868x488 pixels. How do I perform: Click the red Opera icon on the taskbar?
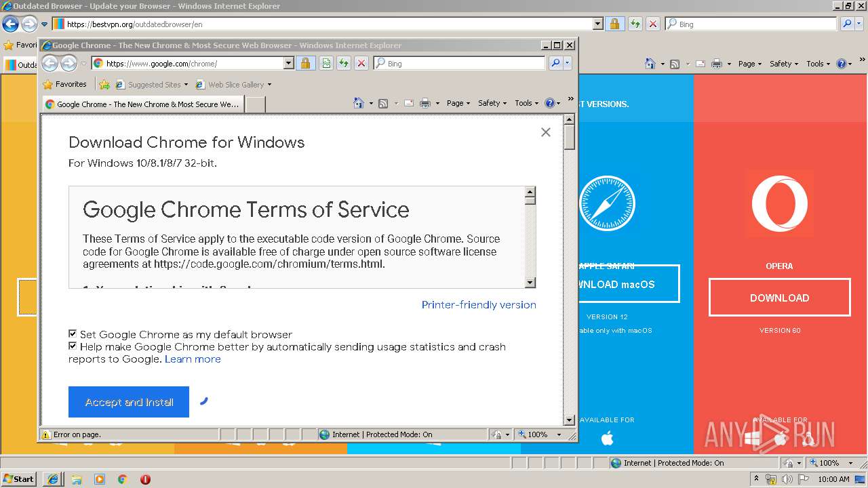pos(145,479)
